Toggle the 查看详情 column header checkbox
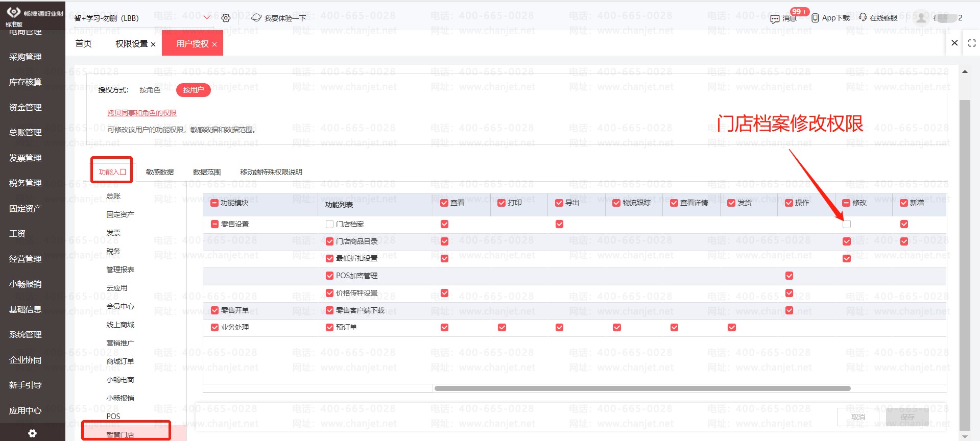The image size is (980, 441). (674, 203)
